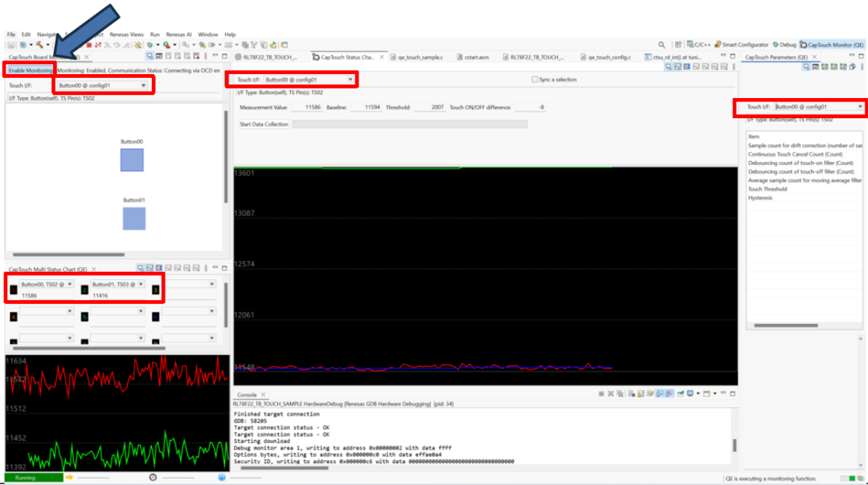Click the Enable Monitoring button
868x485 pixels.
coord(31,71)
